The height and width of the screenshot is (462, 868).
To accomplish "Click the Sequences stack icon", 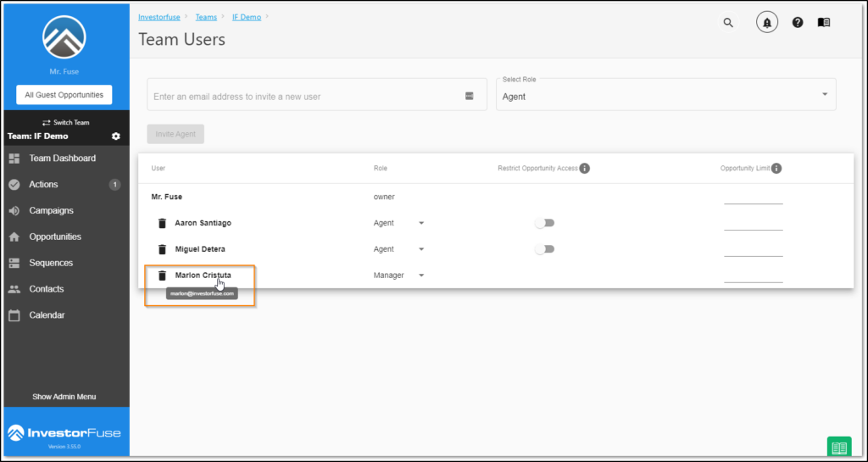I will click(x=14, y=263).
